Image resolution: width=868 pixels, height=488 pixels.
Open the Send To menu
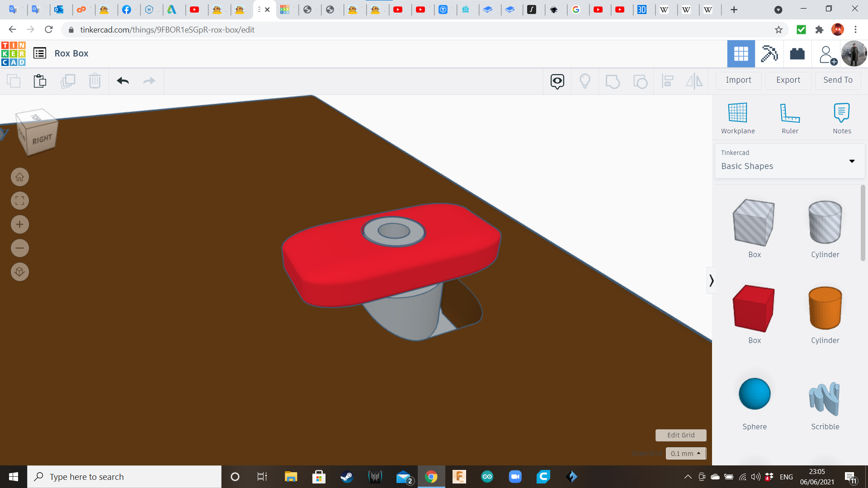[838, 80]
